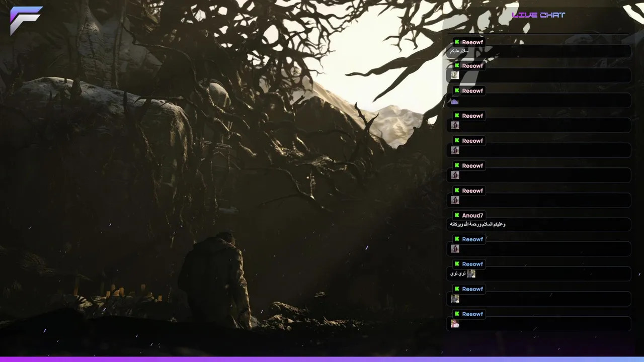
Task: Select the chat message 'سلام عليكم'
Action: point(459,51)
